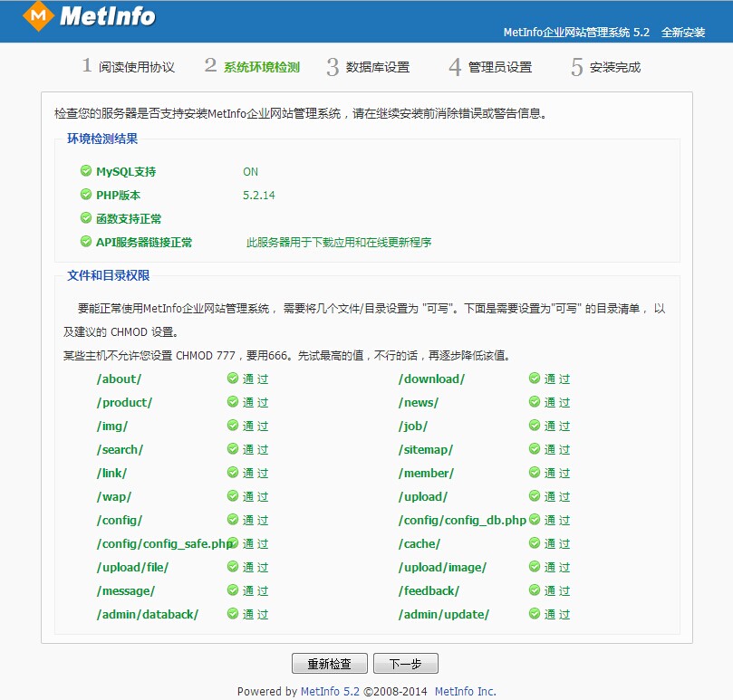The height and width of the screenshot is (700, 733).
Task: Click the /about/ path label
Action: 119,379
